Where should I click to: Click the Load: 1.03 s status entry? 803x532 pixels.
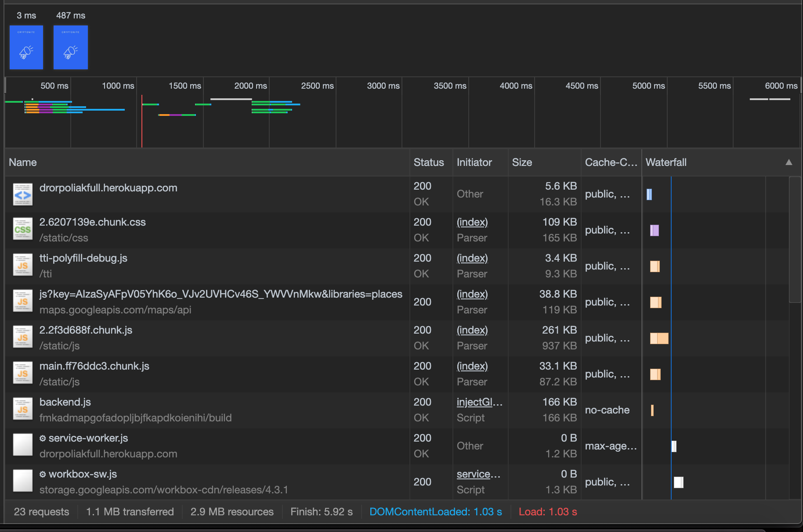548,512
